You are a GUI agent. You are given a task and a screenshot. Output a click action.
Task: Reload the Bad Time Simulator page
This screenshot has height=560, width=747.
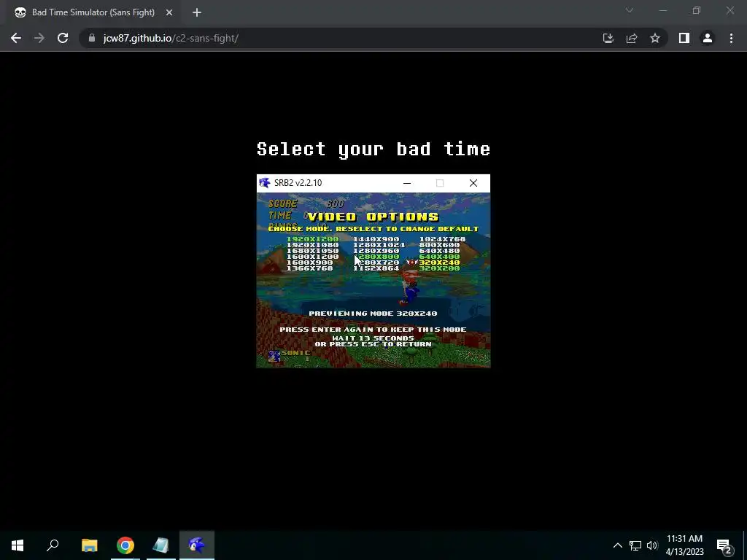(63, 38)
